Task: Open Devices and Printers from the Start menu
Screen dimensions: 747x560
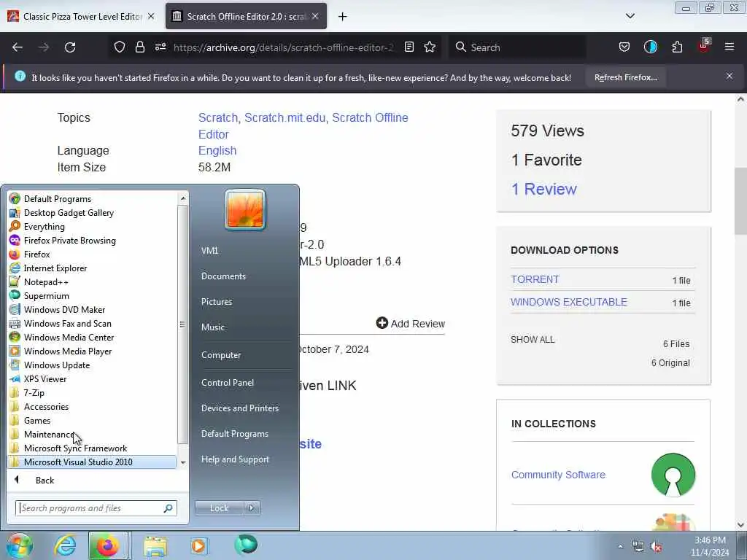Action: [239, 408]
